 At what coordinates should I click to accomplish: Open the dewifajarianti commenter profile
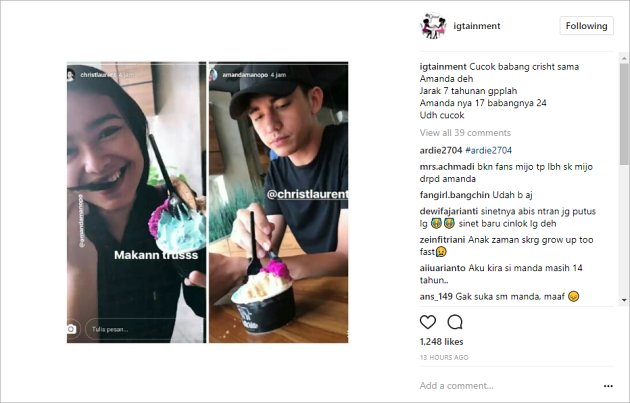coord(448,211)
